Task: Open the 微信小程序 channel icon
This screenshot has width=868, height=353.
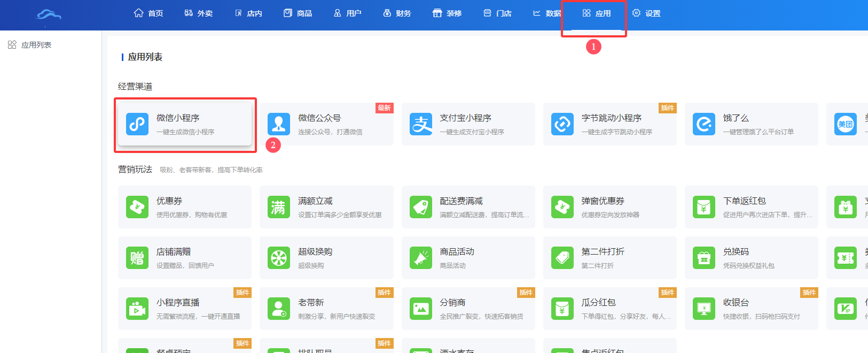Action: [x=137, y=124]
